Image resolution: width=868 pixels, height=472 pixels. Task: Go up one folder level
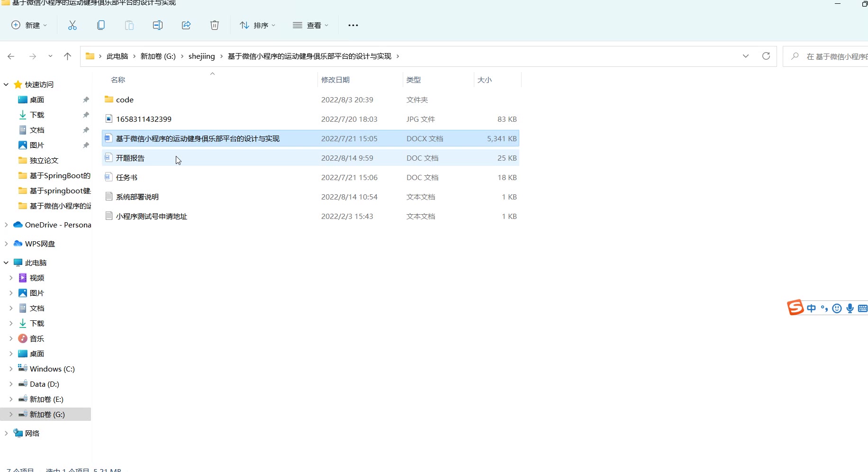click(x=68, y=56)
